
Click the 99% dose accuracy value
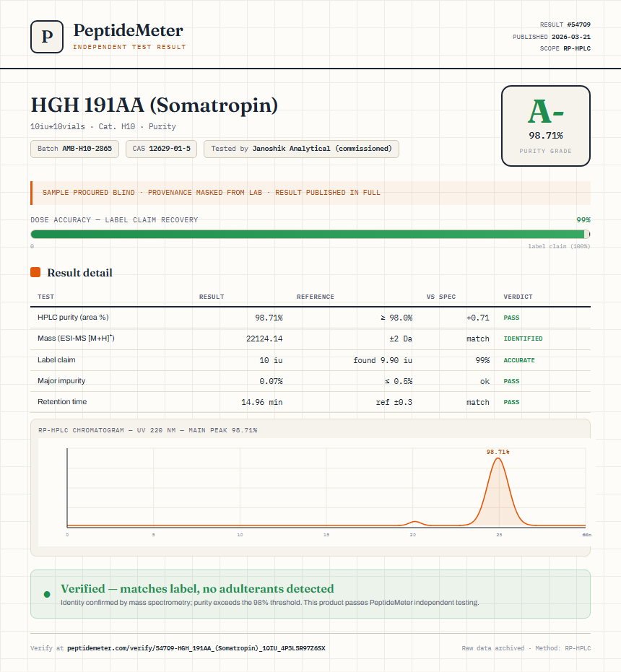pyautogui.click(x=583, y=220)
